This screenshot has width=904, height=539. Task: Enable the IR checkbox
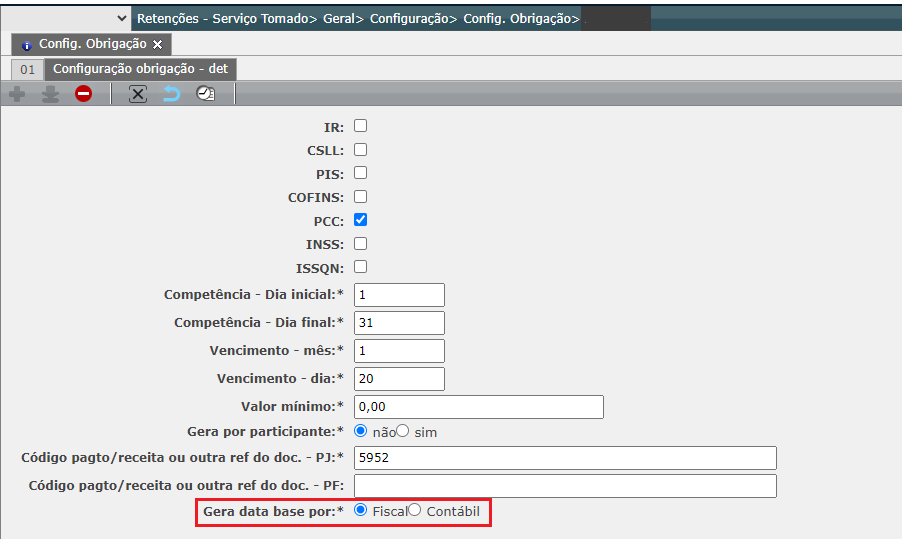click(x=361, y=126)
